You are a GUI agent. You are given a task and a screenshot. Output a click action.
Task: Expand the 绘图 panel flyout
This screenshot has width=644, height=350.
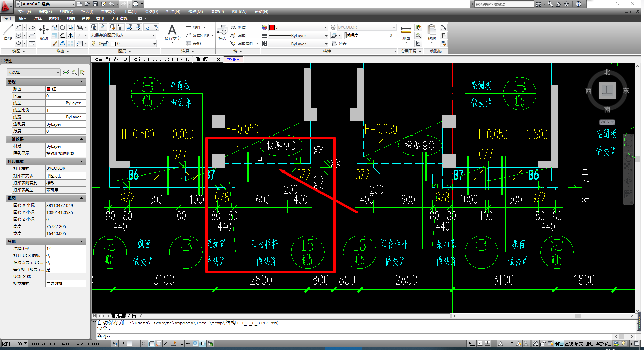19,51
